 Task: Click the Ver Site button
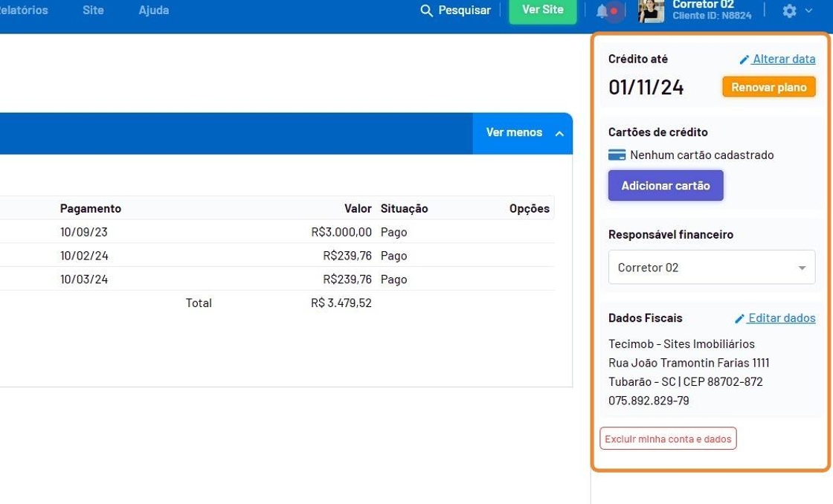point(542,10)
